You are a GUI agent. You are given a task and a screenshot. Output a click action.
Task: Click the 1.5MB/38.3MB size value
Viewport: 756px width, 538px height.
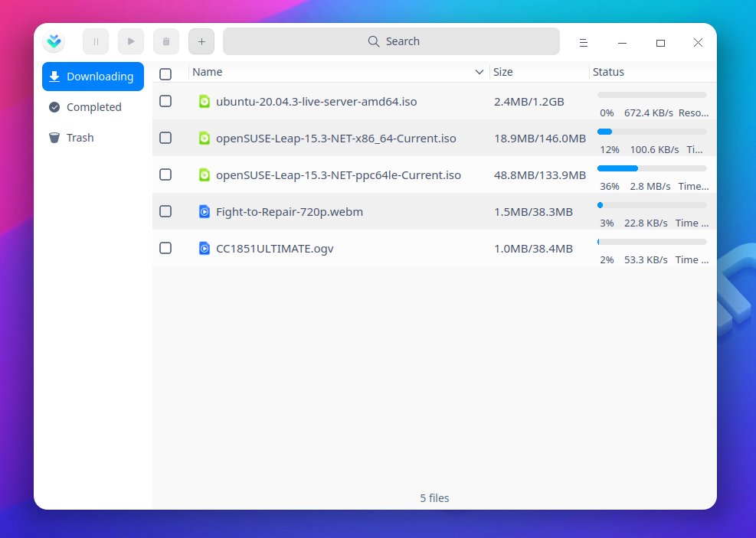point(533,212)
